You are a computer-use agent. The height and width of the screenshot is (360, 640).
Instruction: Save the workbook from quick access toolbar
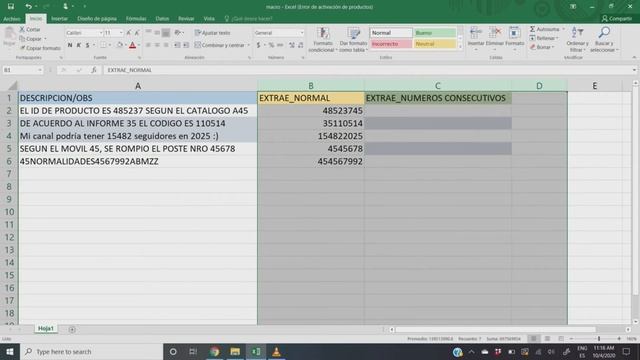[x=11, y=6]
